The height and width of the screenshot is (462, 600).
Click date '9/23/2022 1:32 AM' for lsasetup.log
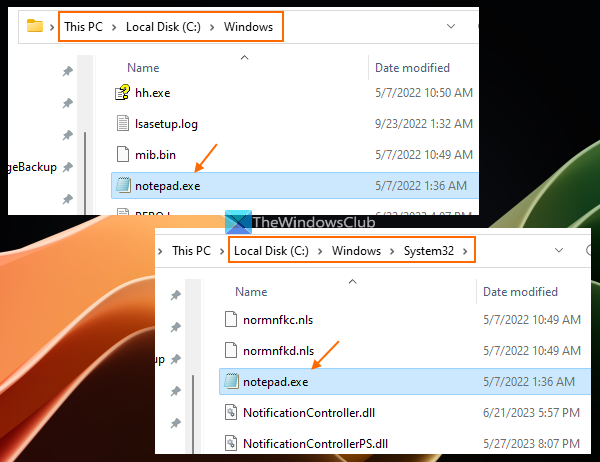point(424,124)
